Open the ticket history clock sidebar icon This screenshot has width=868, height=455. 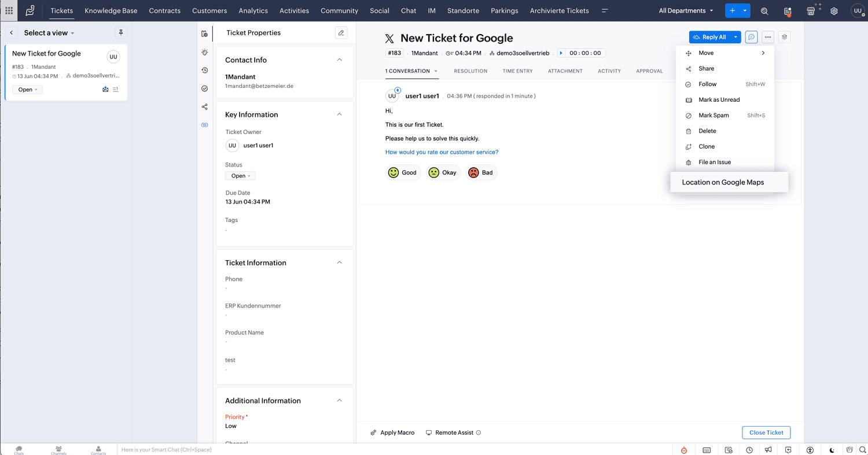(x=205, y=71)
